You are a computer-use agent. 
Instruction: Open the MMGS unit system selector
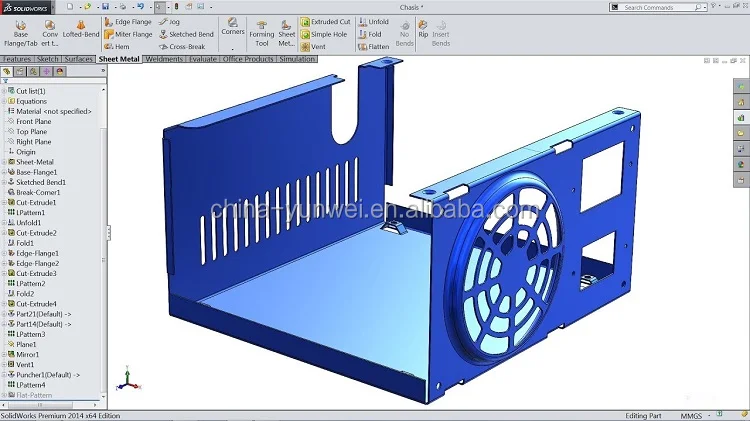(x=690, y=416)
